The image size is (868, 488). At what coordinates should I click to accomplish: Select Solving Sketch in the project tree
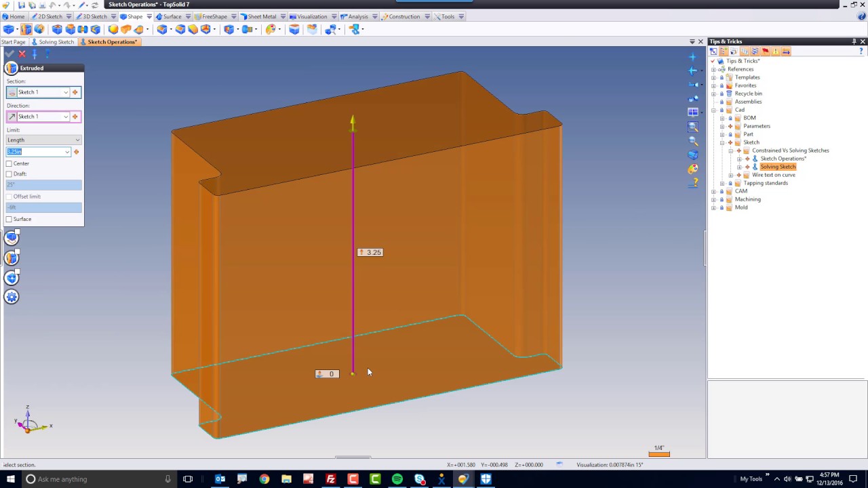click(778, 167)
